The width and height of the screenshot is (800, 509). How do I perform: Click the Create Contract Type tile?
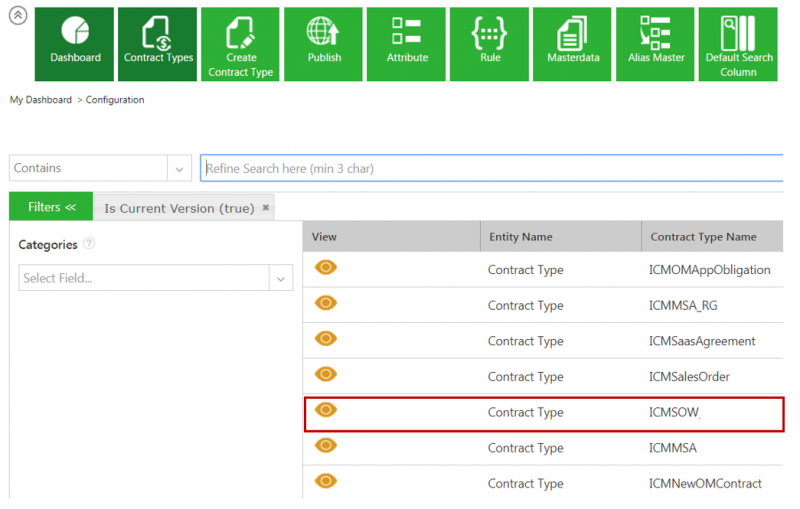[241, 44]
